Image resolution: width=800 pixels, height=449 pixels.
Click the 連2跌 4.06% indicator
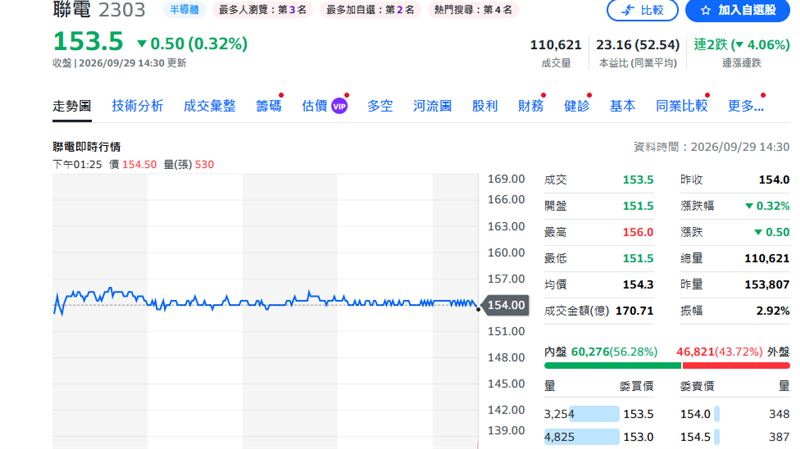click(742, 45)
